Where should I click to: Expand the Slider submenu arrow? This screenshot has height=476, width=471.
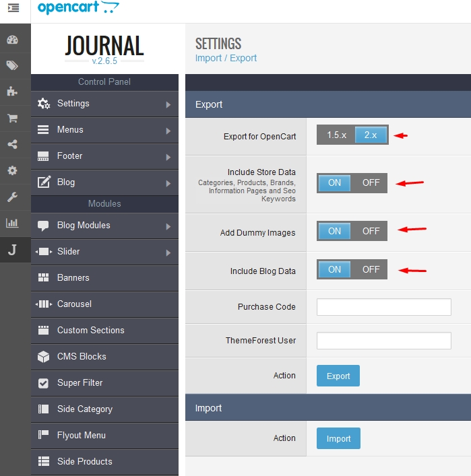[168, 253]
